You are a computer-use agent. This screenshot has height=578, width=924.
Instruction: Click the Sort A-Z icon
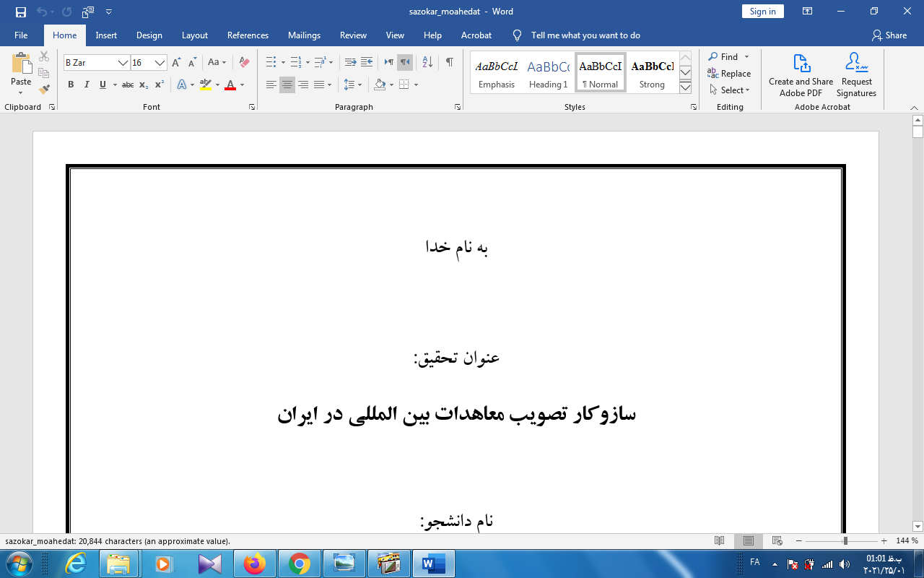pos(427,63)
